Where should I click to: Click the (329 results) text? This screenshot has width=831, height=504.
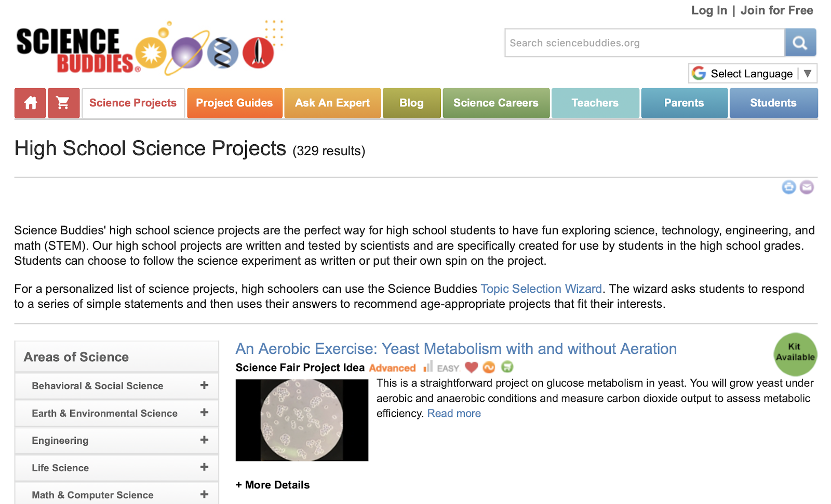coord(329,151)
